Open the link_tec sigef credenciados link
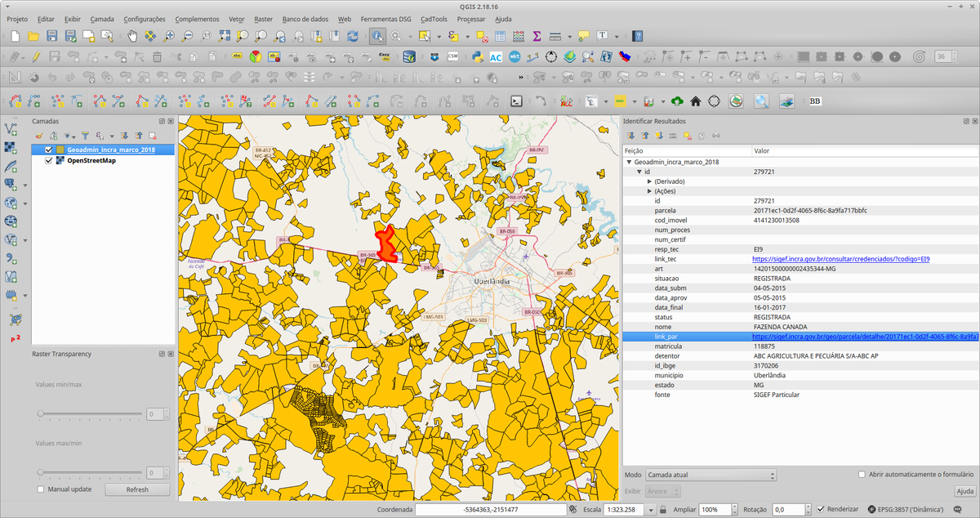 [840, 259]
